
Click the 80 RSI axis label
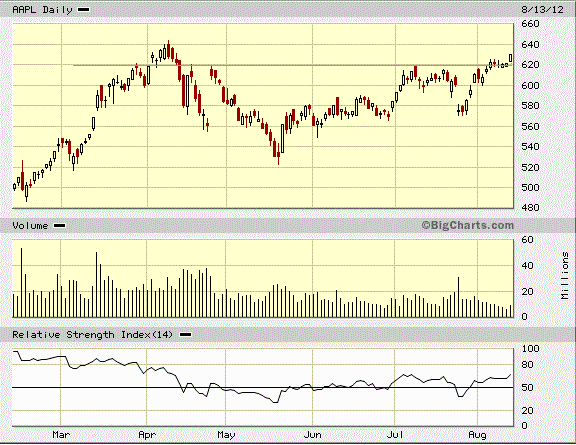pyautogui.click(x=528, y=365)
